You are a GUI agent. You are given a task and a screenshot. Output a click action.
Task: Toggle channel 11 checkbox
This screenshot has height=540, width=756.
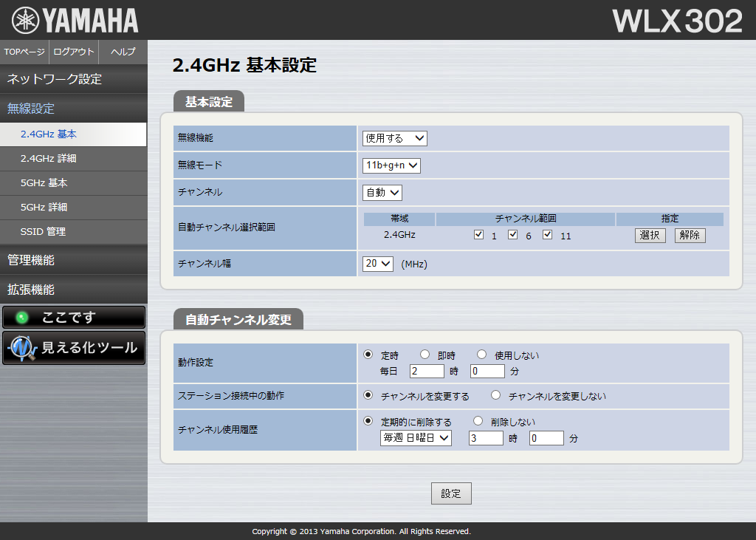548,235
